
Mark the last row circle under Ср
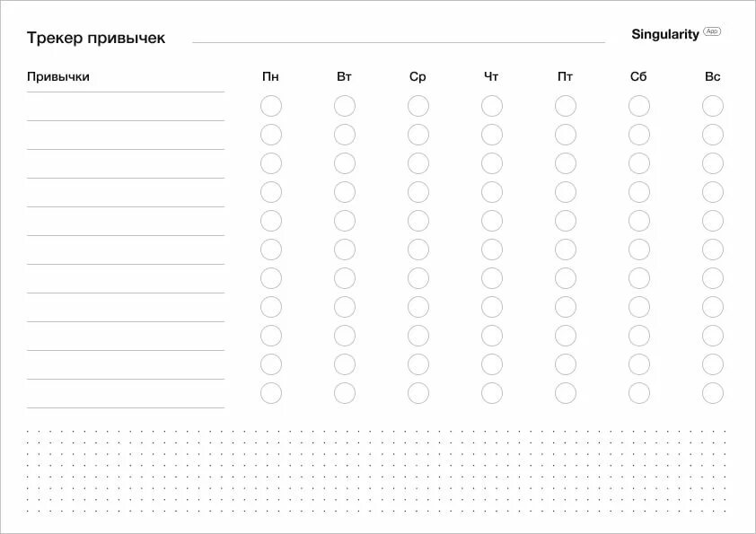point(418,393)
